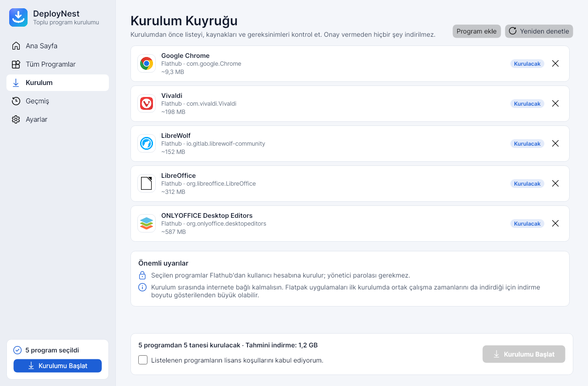Accept the license terms checkbox
Screen dimensions: 588x386
(x=143, y=360)
